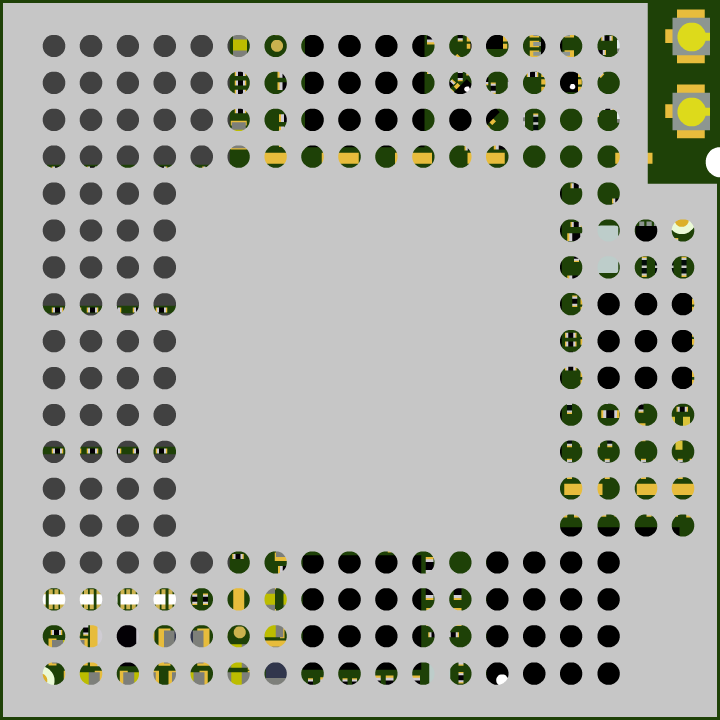Select the large gray metal shield center
The image size is (720, 720).
click(360, 360)
